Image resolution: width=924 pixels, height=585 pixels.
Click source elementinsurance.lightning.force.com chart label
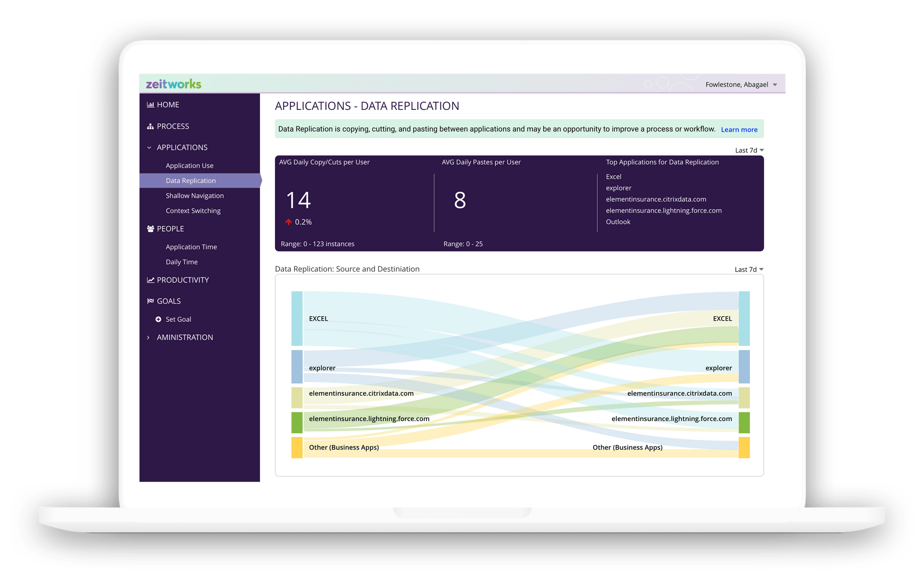[x=369, y=419]
